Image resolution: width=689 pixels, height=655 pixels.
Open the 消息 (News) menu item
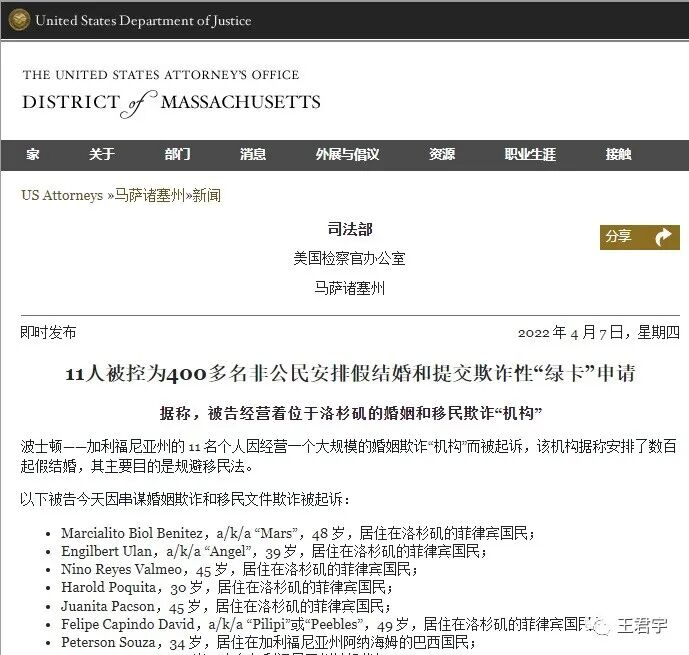(253, 154)
